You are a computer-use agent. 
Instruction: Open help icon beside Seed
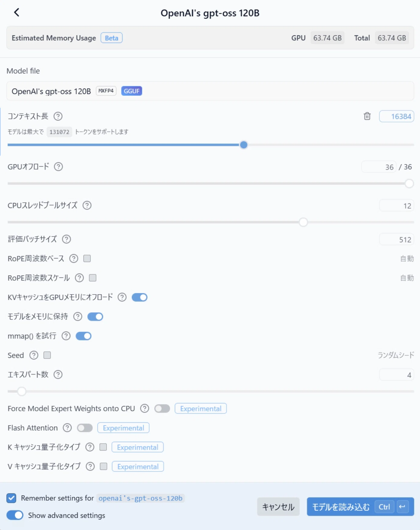point(34,355)
